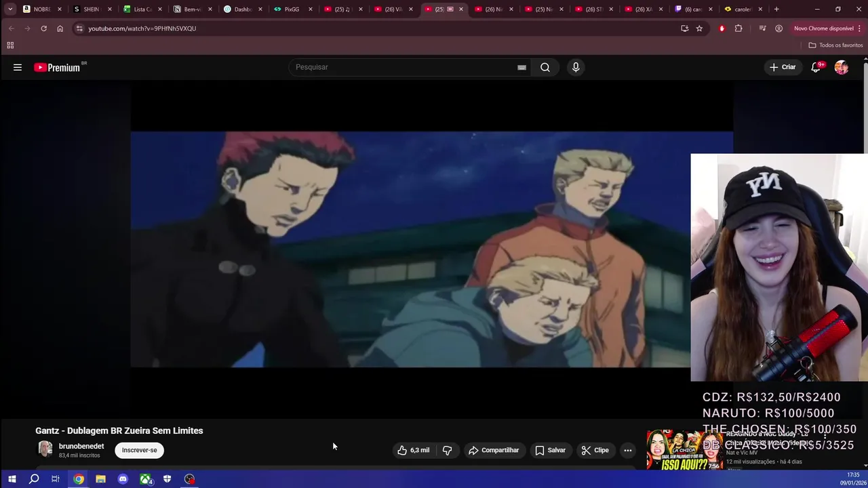Open the account avatar menu
Image resolution: width=868 pixels, height=488 pixels.
pos(842,67)
